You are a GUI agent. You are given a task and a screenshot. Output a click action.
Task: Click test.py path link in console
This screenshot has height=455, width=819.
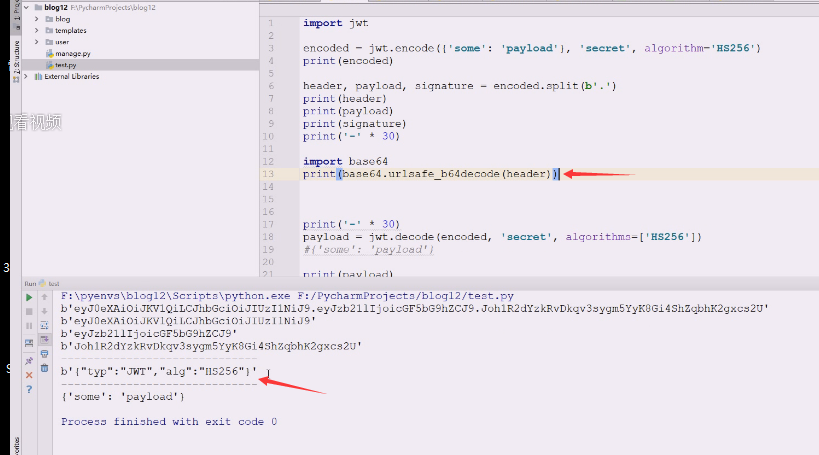pyautogui.click(x=406, y=296)
